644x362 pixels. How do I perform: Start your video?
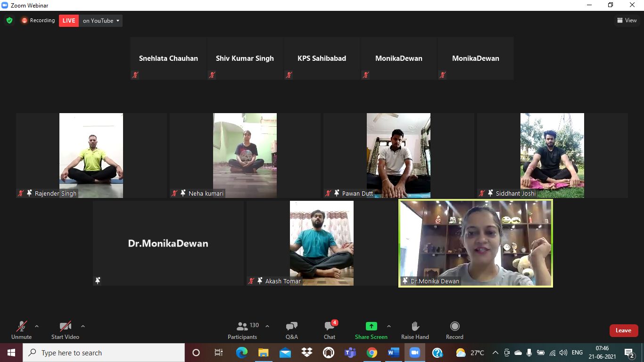[65, 329]
